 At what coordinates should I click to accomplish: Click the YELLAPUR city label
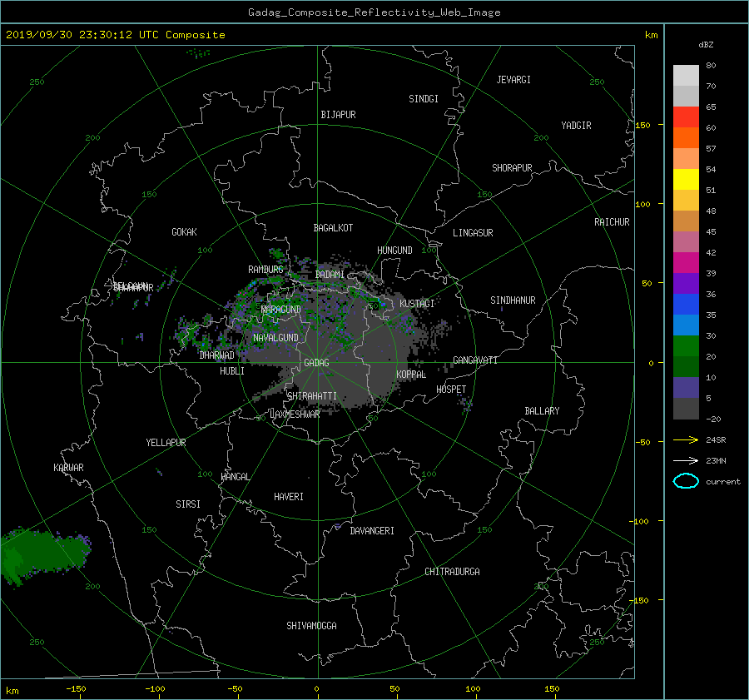[166, 443]
